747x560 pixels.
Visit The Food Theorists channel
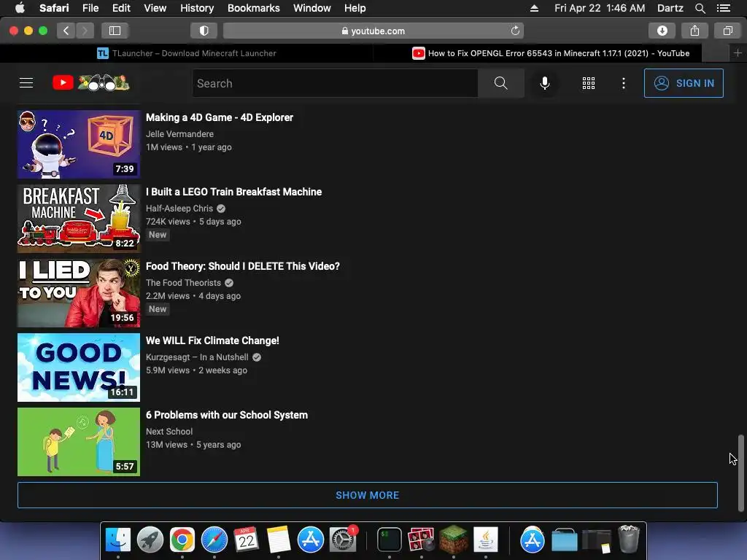point(183,283)
